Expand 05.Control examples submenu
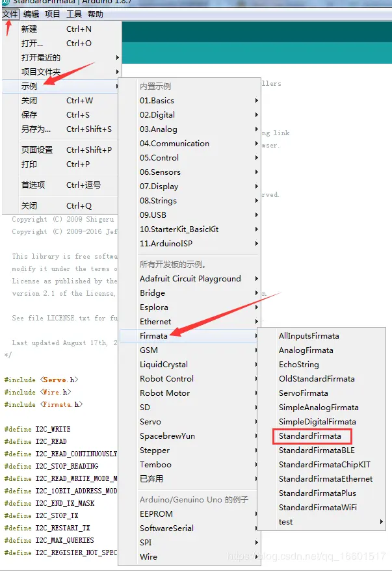The width and height of the screenshot is (392, 572). [189, 157]
